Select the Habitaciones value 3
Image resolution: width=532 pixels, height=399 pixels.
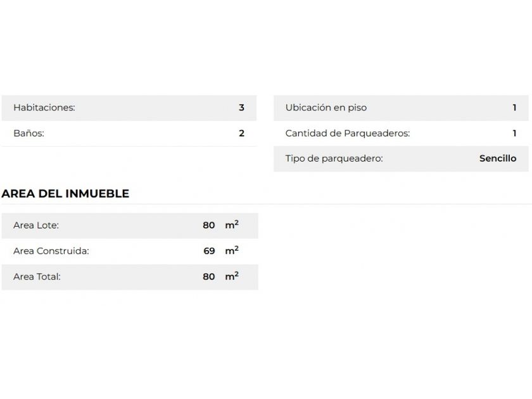pyautogui.click(x=241, y=108)
